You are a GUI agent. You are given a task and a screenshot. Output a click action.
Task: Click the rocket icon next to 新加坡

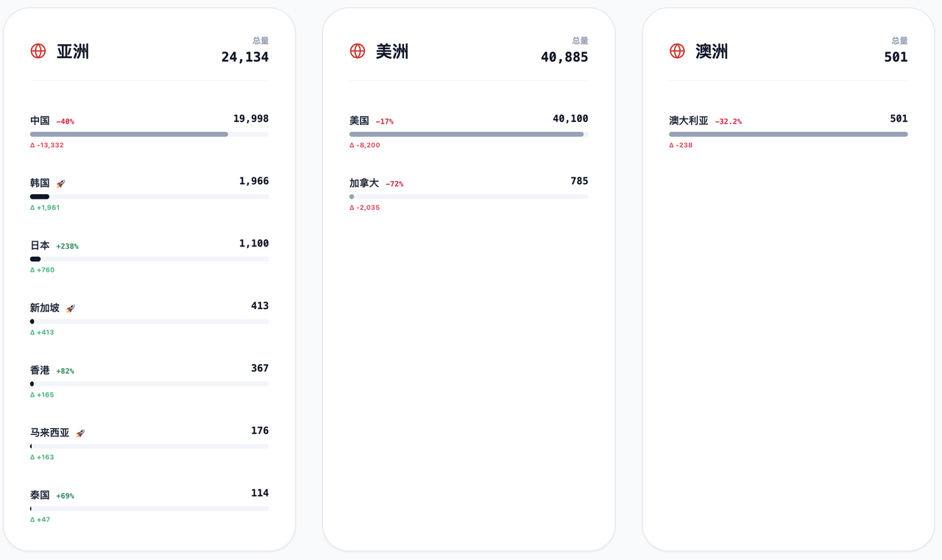pyautogui.click(x=71, y=309)
